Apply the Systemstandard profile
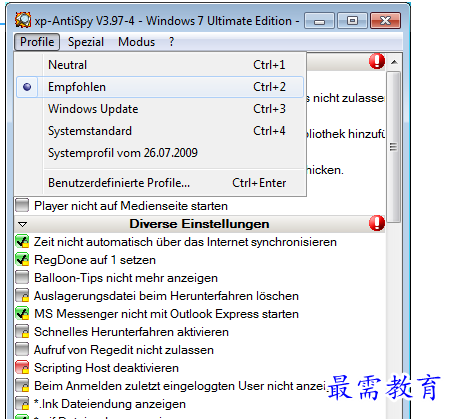The height and width of the screenshot is (419, 449). (160, 131)
